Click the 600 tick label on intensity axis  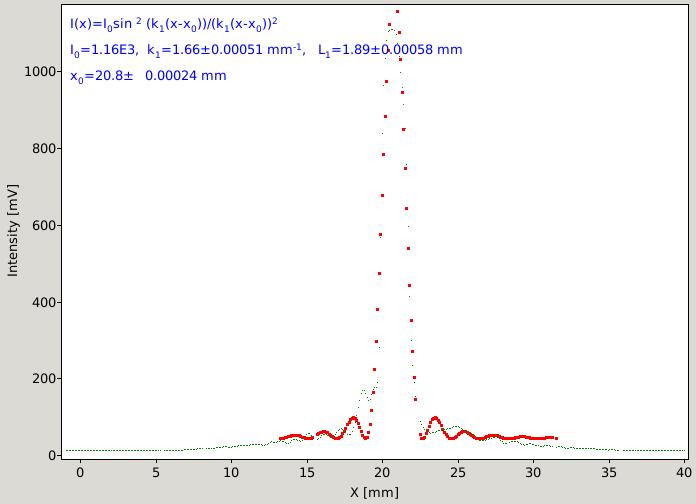pyautogui.click(x=44, y=225)
